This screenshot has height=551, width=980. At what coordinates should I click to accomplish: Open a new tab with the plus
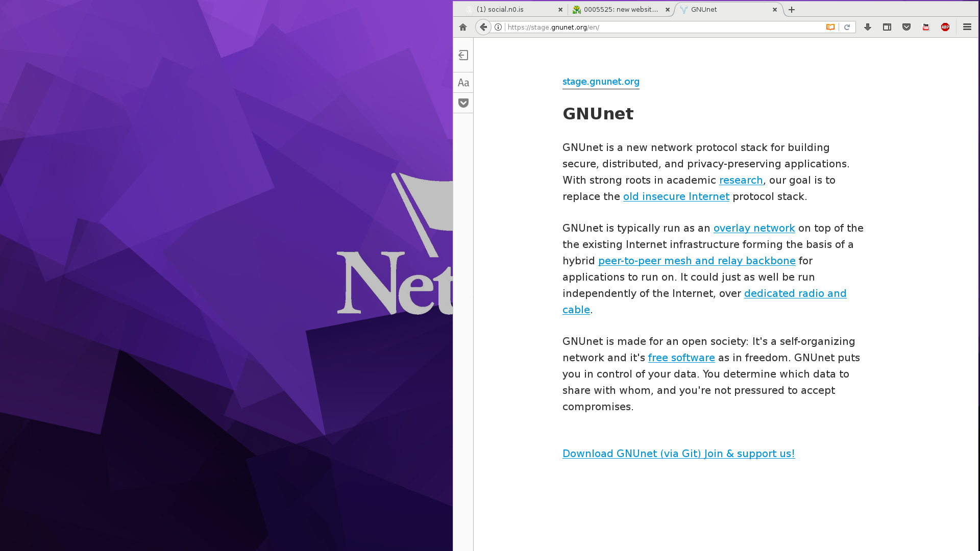(791, 10)
